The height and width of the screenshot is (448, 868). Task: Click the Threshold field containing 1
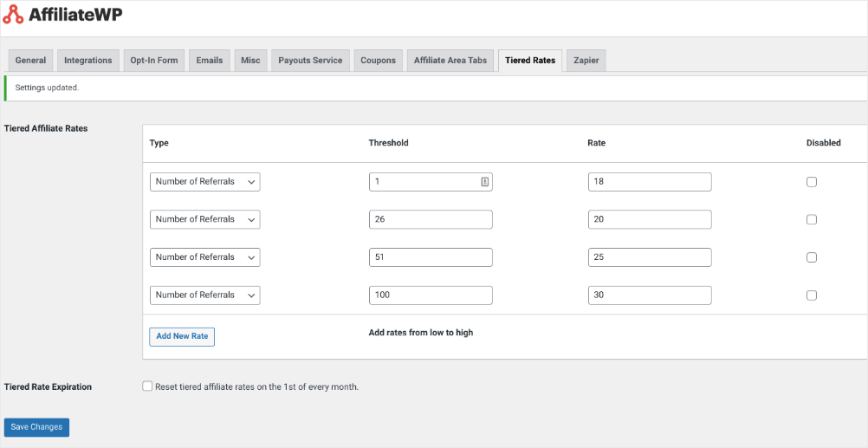pos(431,182)
